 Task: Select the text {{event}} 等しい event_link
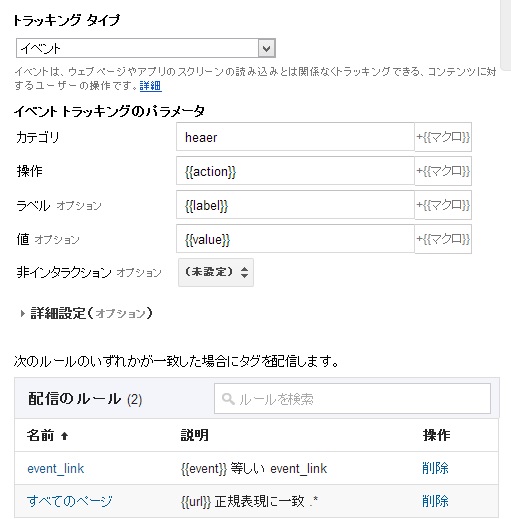(x=254, y=469)
